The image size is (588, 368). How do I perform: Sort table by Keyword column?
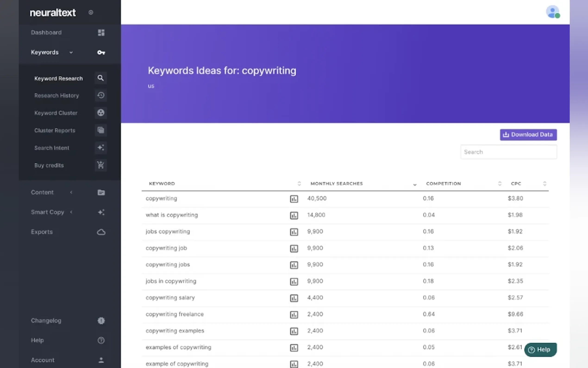pos(299,184)
